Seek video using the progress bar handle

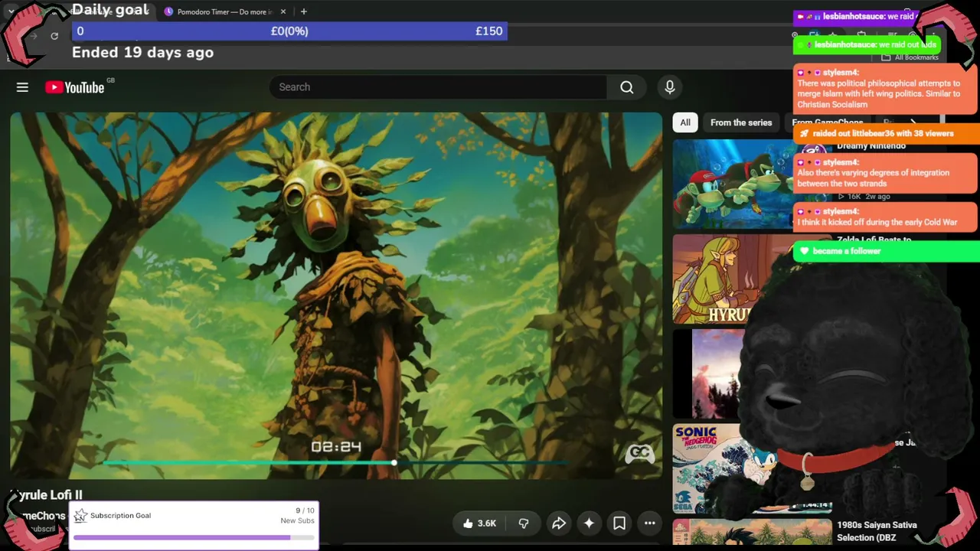[x=394, y=463]
